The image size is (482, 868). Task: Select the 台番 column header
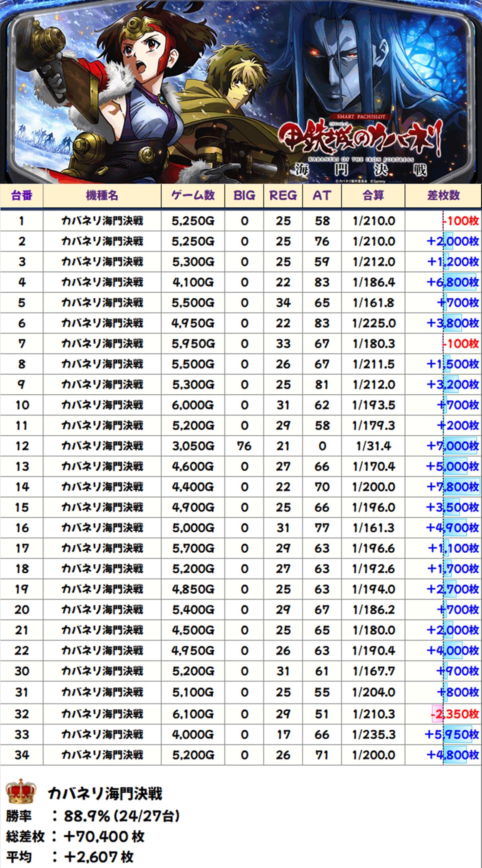[x=22, y=195]
